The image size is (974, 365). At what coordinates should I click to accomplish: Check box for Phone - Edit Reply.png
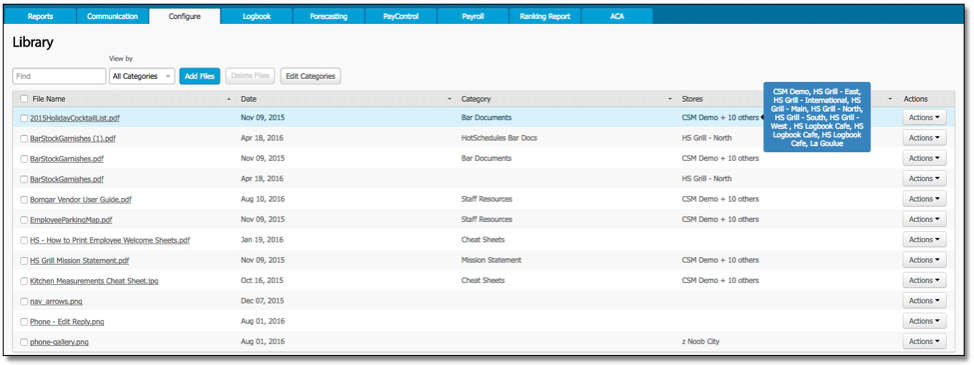24,322
